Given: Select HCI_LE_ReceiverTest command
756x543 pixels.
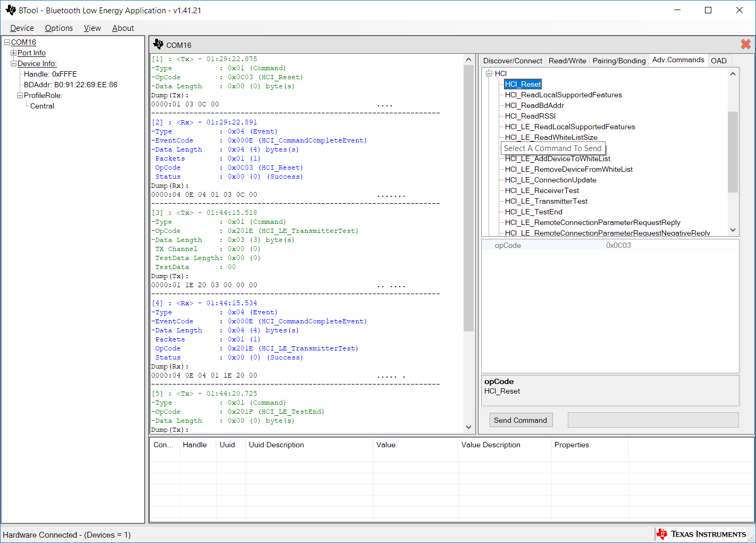Looking at the screenshot, I should [x=542, y=190].
